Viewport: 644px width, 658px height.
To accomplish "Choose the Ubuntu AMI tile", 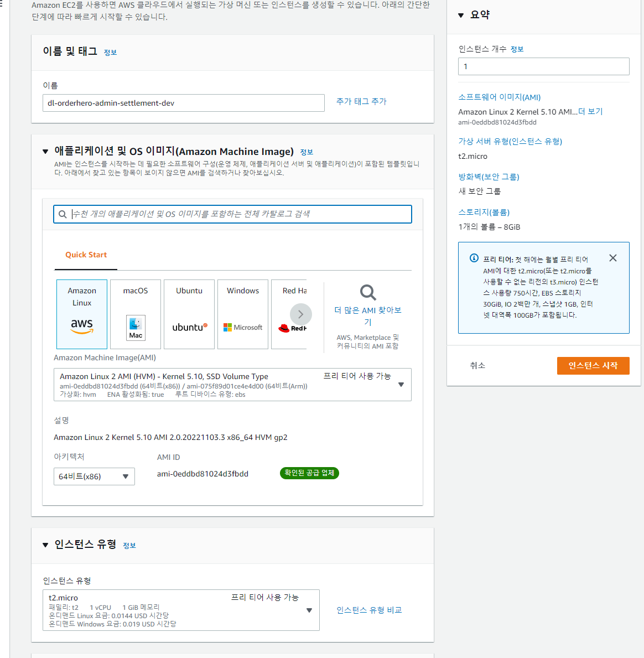I will [x=189, y=314].
